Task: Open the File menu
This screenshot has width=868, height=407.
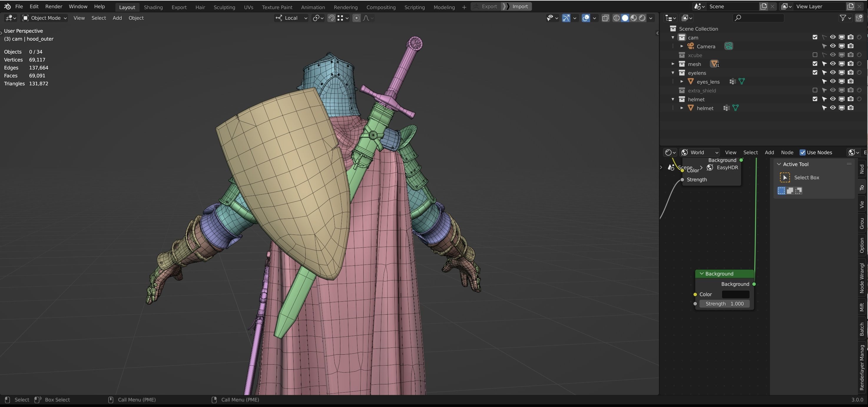Action: (19, 6)
